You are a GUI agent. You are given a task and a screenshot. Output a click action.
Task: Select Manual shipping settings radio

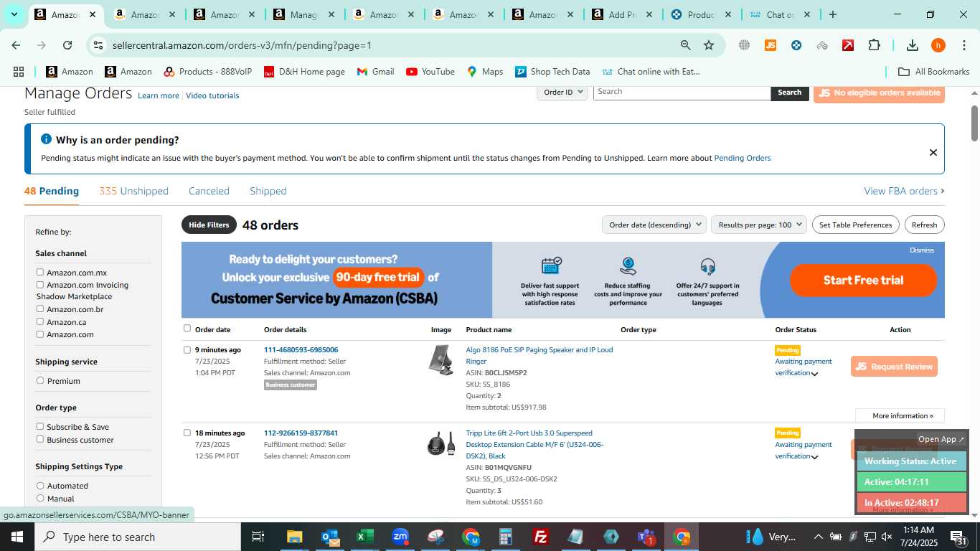tap(40, 498)
